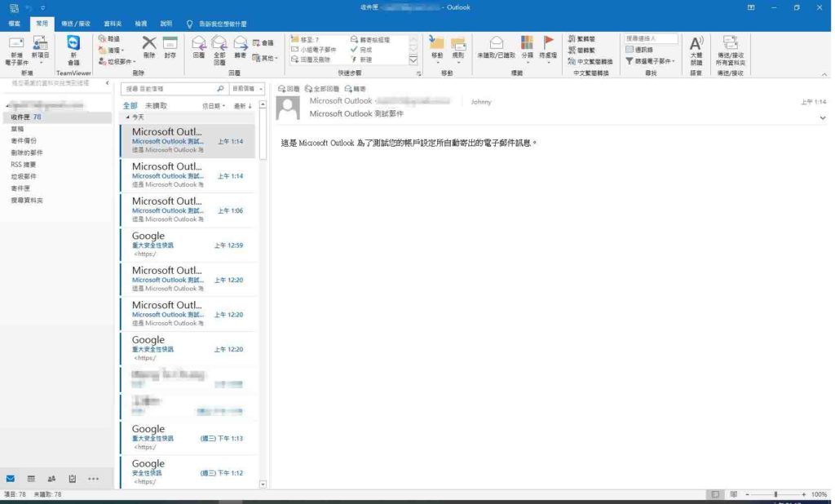Open People in the navigation bar
Image resolution: width=835 pixels, height=504 pixels.
coord(51,479)
